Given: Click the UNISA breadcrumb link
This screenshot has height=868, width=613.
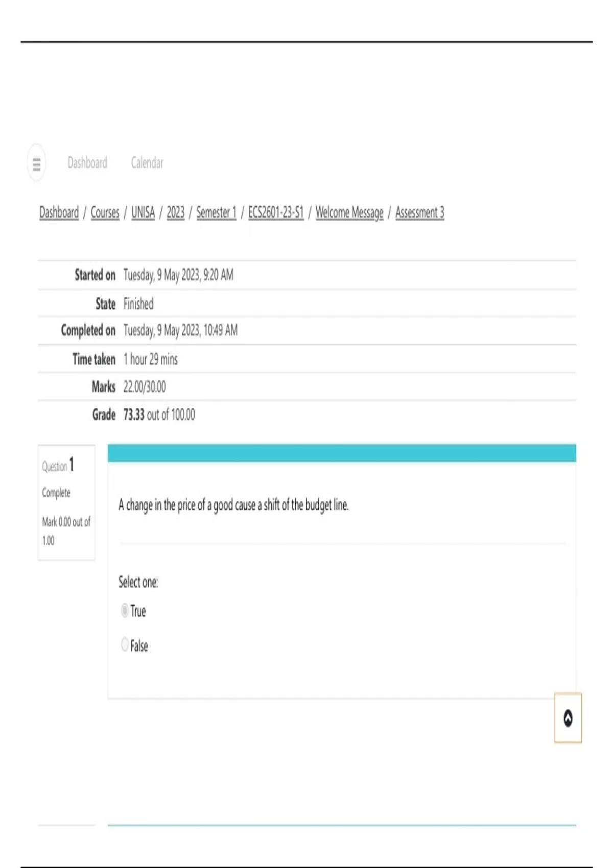Looking at the screenshot, I should pos(143,212).
